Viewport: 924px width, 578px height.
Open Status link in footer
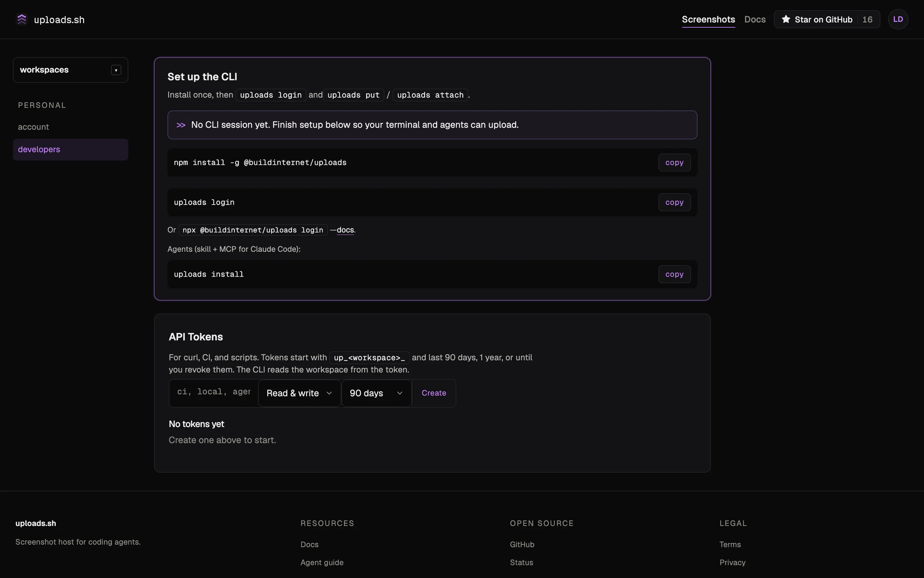pos(522,563)
